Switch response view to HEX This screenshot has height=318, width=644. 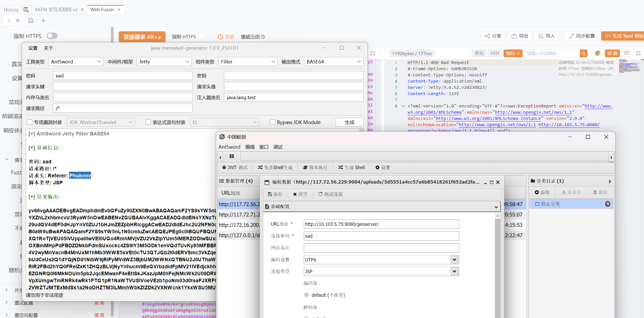494,53
